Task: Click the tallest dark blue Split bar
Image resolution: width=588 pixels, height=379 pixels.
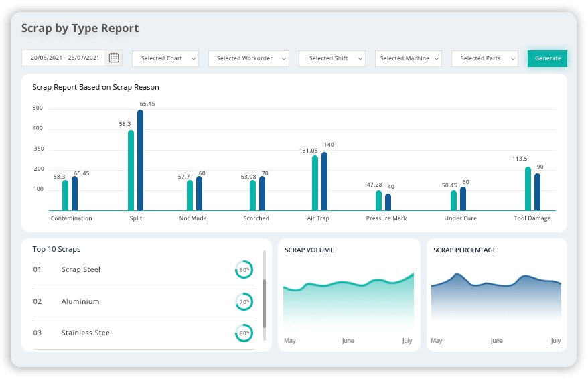Action: pos(140,161)
